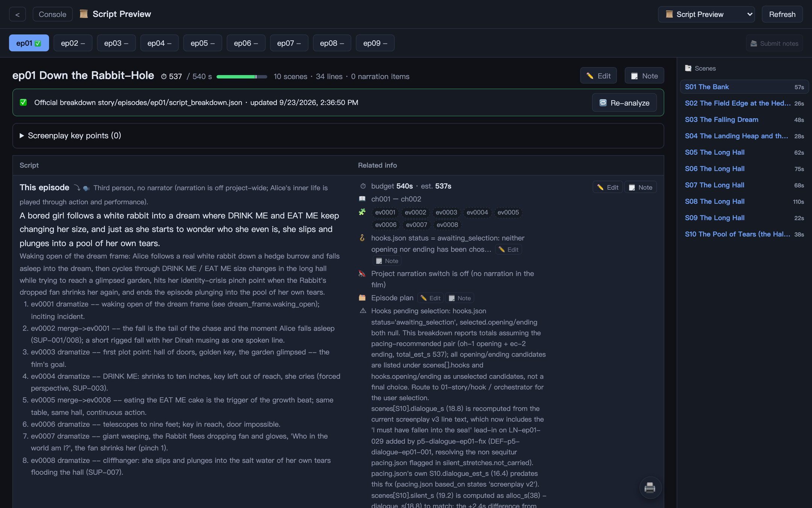
Task: Click the Episode plan folder icon
Action: (x=362, y=298)
